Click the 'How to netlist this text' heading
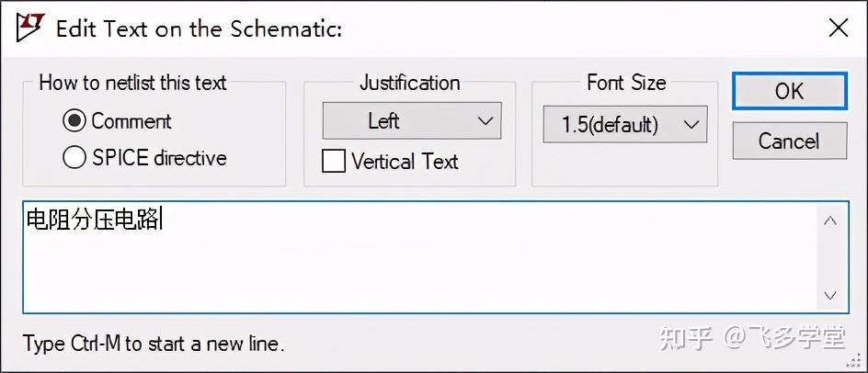This screenshot has width=868, height=373. tap(132, 83)
